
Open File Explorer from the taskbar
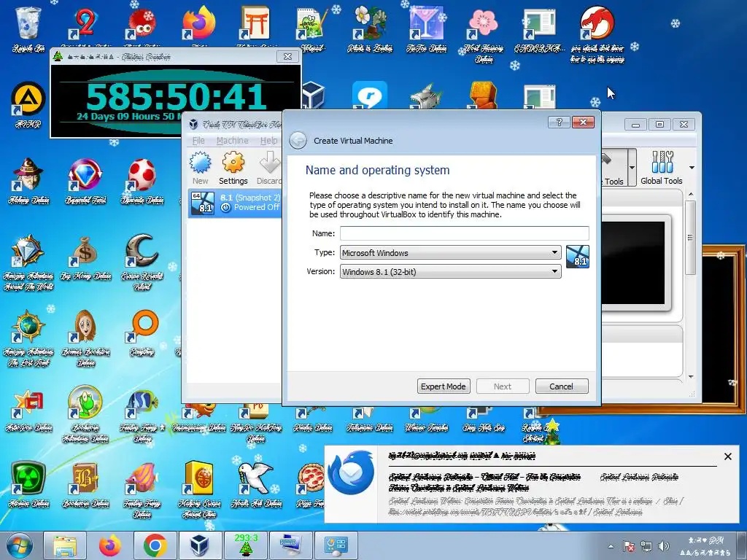point(65,545)
